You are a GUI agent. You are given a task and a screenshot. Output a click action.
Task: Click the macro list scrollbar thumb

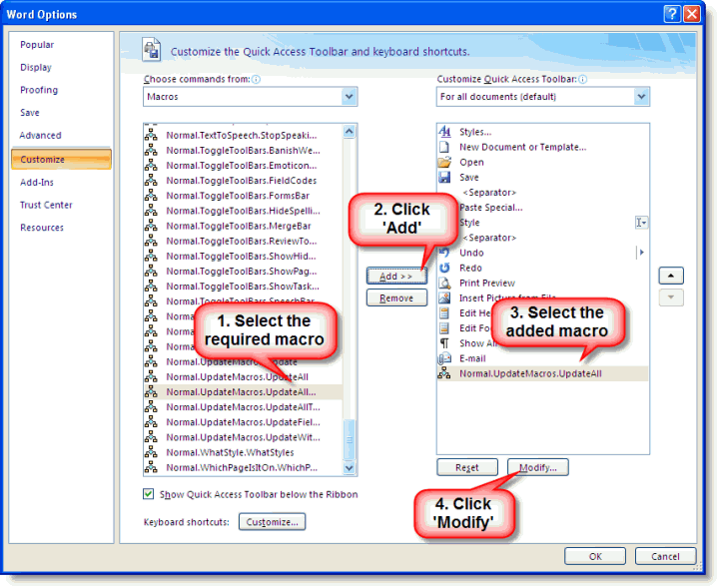point(349,439)
